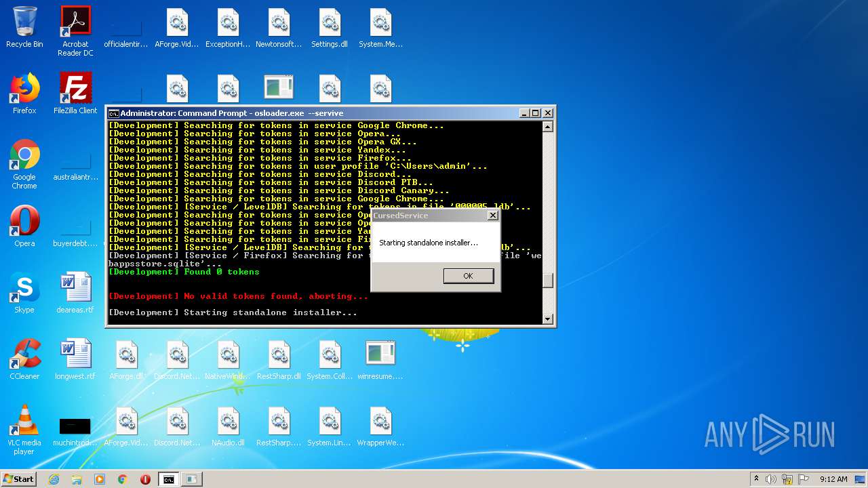This screenshot has width=868, height=488.
Task: Launch Acrobat Reader DC from desktop
Action: tap(75, 31)
